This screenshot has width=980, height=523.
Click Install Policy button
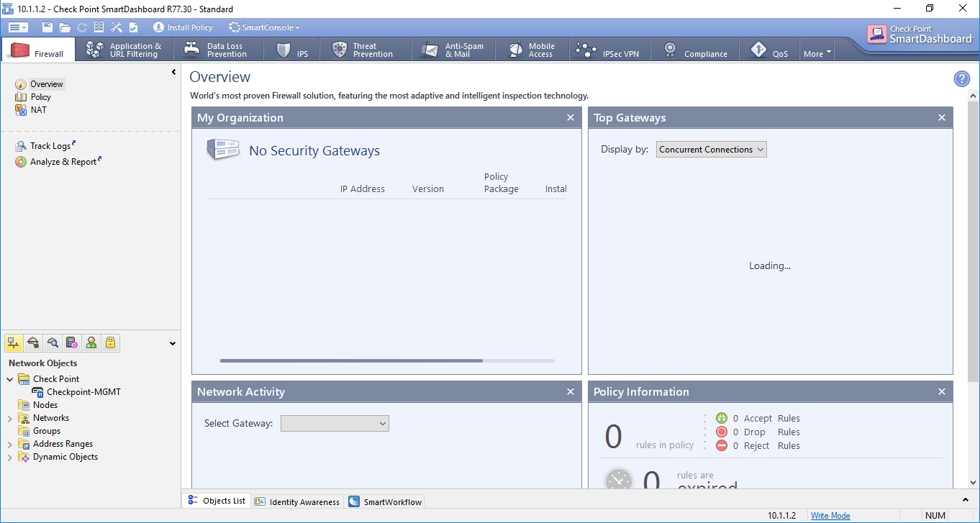click(x=183, y=27)
